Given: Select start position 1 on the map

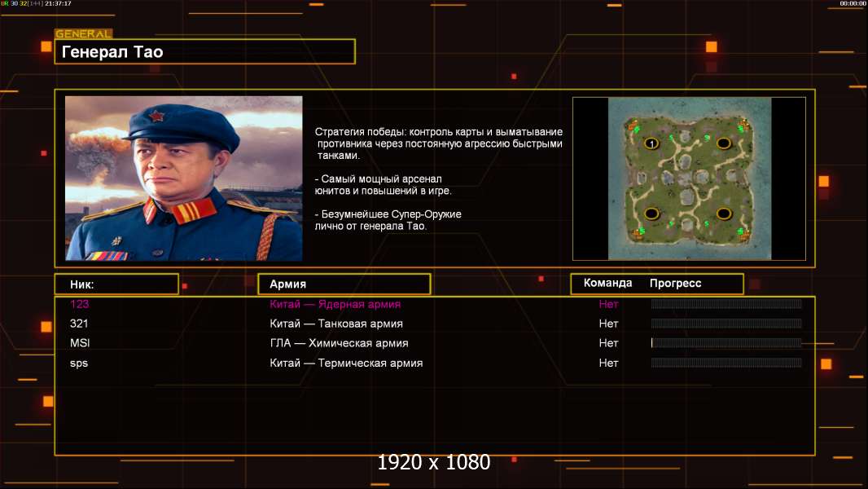Looking at the screenshot, I should point(651,143).
